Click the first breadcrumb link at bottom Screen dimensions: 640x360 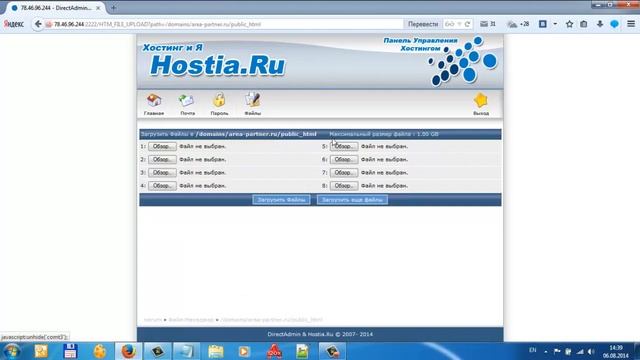coord(153,320)
